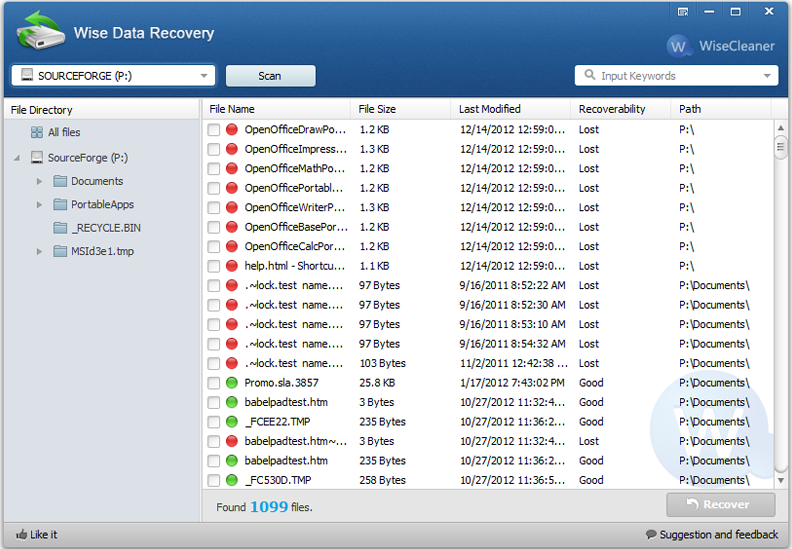Click the file list scrollbar thumb
The image size is (792, 549).
coord(780,147)
